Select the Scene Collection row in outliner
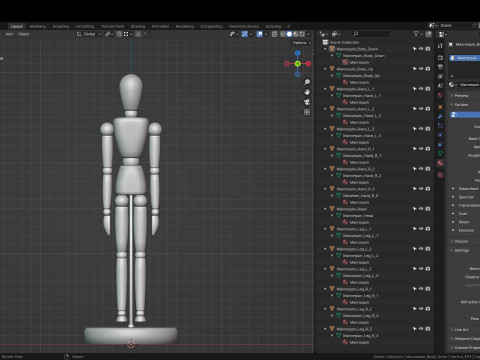The width and height of the screenshot is (480, 360). click(344, 42)
